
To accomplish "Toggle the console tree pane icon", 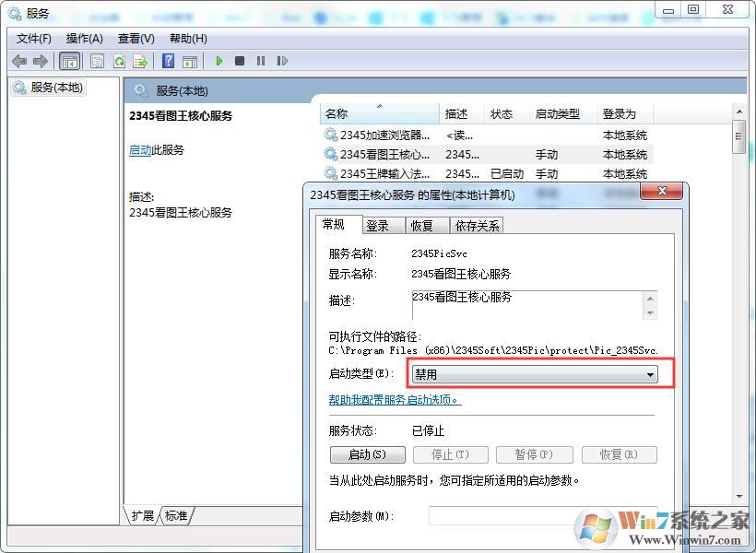I will [x=70, y=61].
